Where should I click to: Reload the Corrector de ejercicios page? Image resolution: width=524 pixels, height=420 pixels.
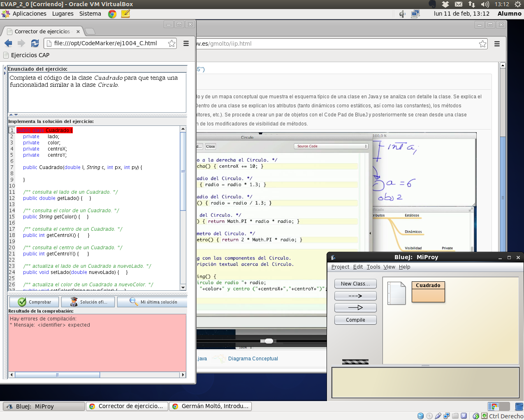pos(35,43)
